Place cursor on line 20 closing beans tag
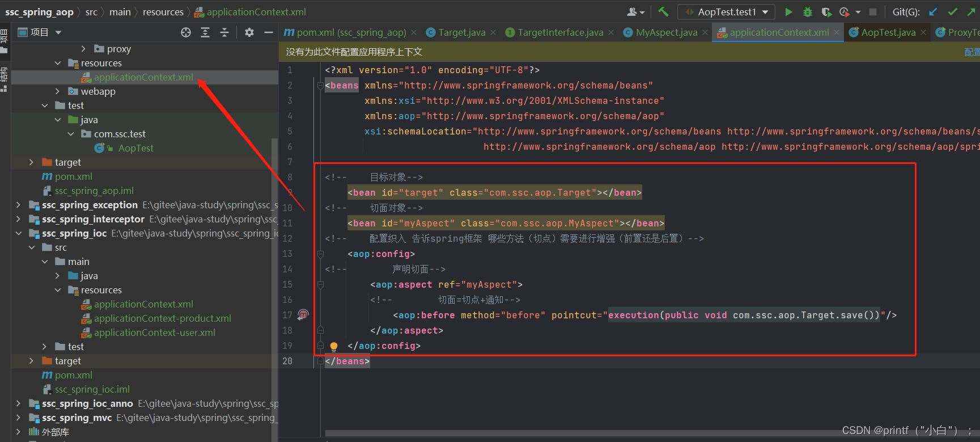This screenshot has height=442, width=980. [x=347, y=361]
